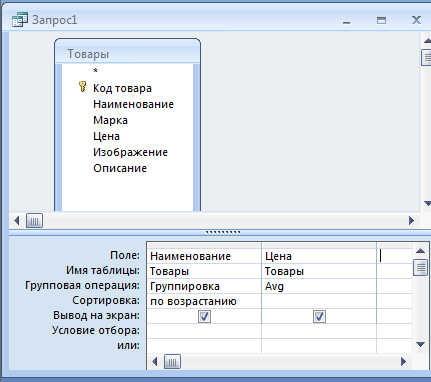Click down arrow of design grid vertical scrollbar
Image resolution: width=431 pixels, height=382 pixels.
[421, 344]
